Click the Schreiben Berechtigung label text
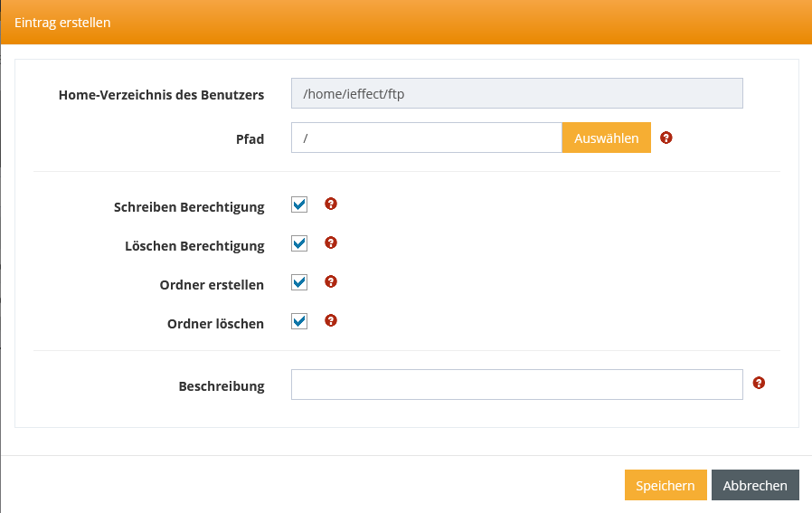 189,207
